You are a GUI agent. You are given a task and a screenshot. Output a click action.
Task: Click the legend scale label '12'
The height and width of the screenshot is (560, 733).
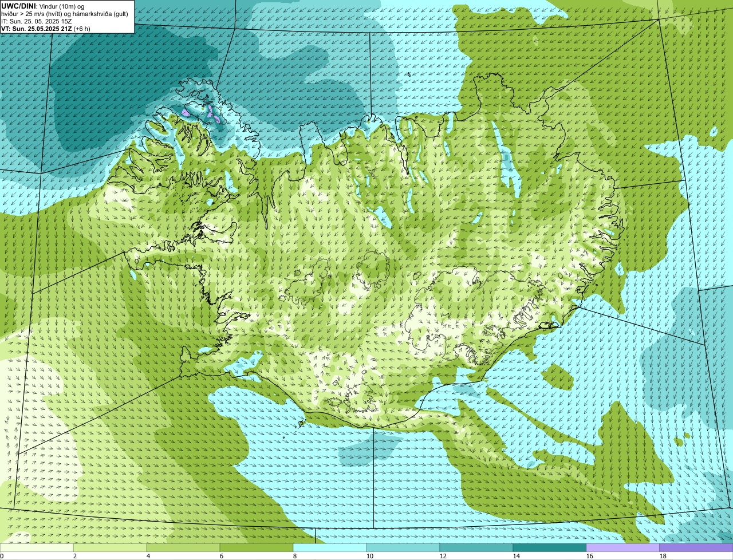click(x=443, y=556)
